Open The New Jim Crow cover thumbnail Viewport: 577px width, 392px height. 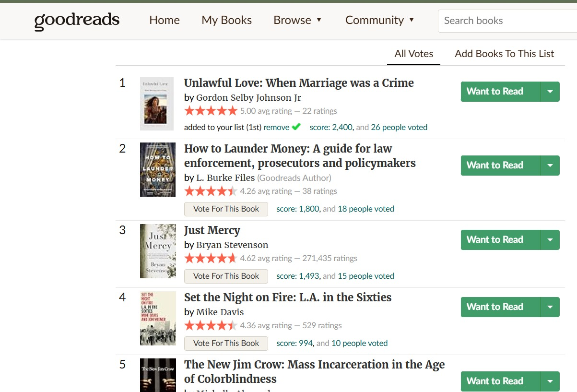tap(158, 375)
